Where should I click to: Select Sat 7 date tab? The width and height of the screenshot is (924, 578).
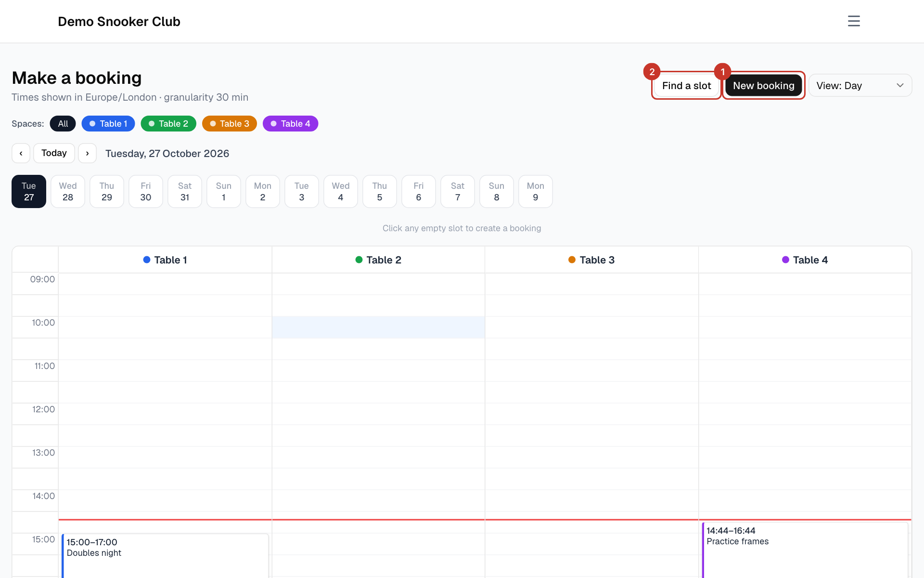[458, 192]
